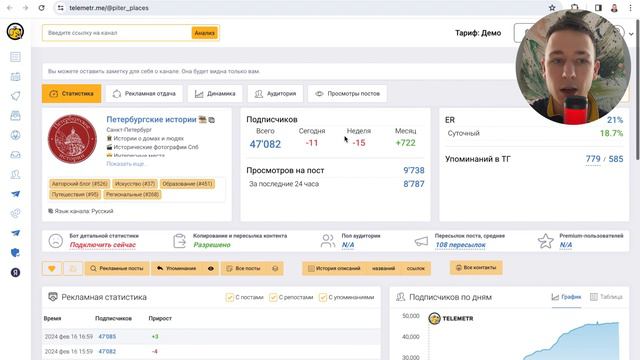
Task: Switch subscribers view to Таблица
Action: pos(606,297)
